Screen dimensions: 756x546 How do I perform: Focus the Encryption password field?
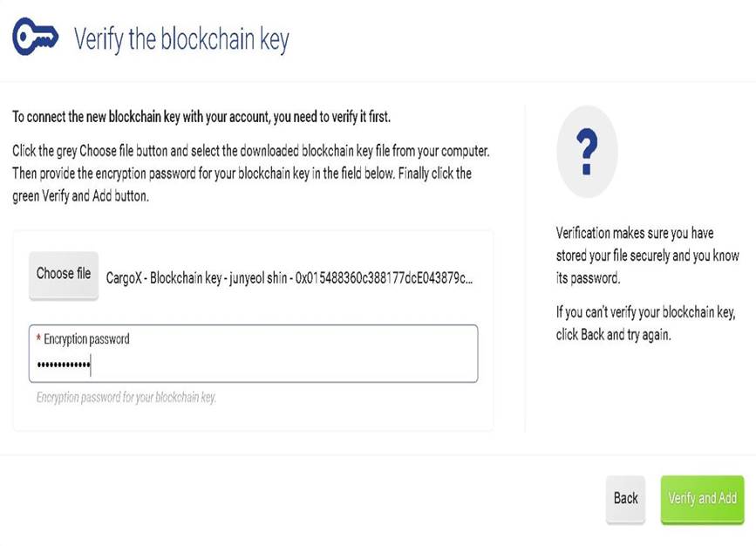pyautogui.click(x=253, y=353)
